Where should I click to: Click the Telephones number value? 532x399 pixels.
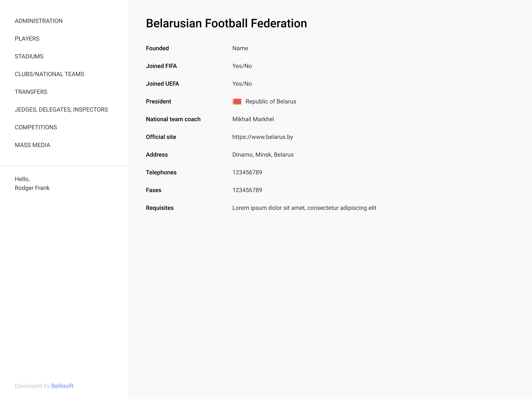pos(247,173)
